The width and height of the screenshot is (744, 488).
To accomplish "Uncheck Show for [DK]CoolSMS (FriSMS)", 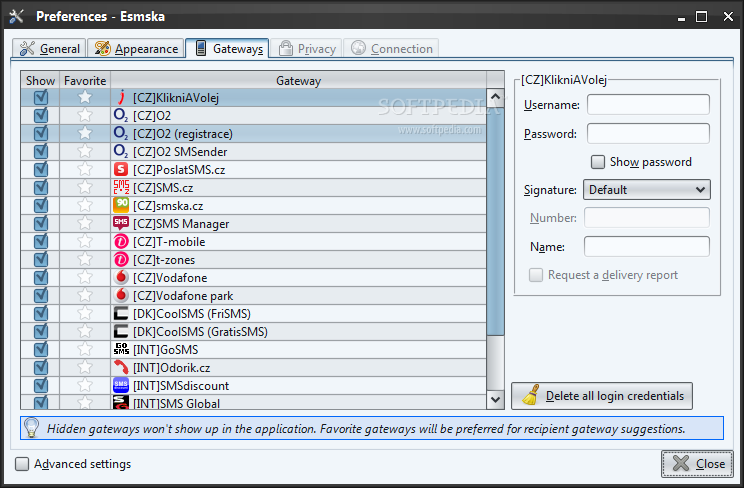I will pyautogui.click(x=41, y=313).
